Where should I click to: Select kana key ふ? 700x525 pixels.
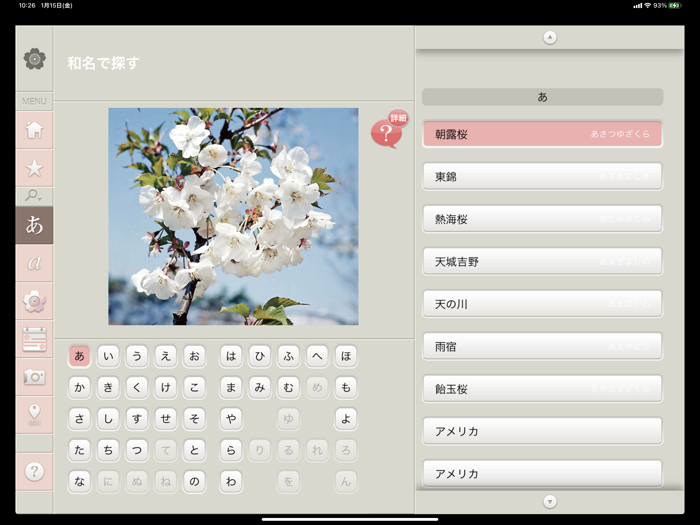(x=288, y=356)
